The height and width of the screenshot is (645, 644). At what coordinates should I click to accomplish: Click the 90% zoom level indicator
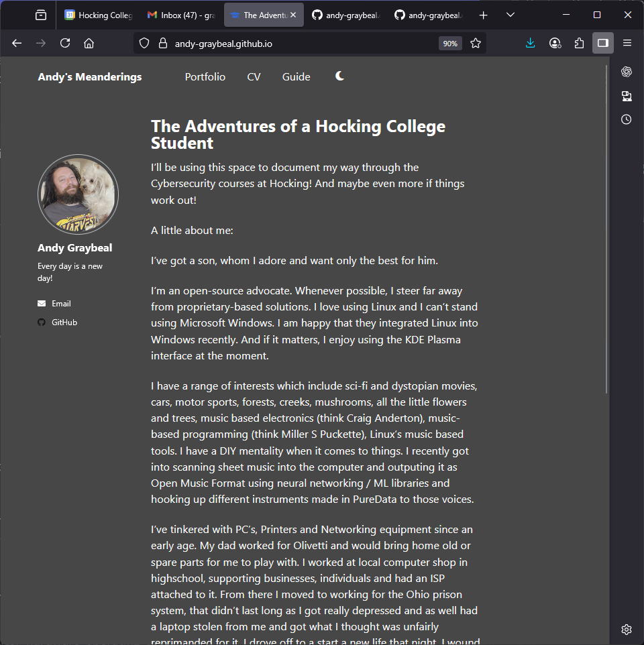[449, 44]
